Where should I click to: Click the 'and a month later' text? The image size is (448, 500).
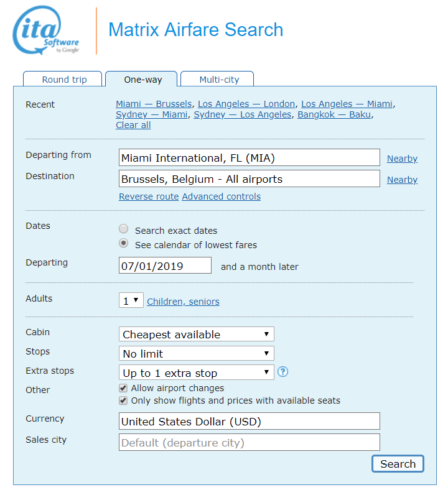pos(259,267)
